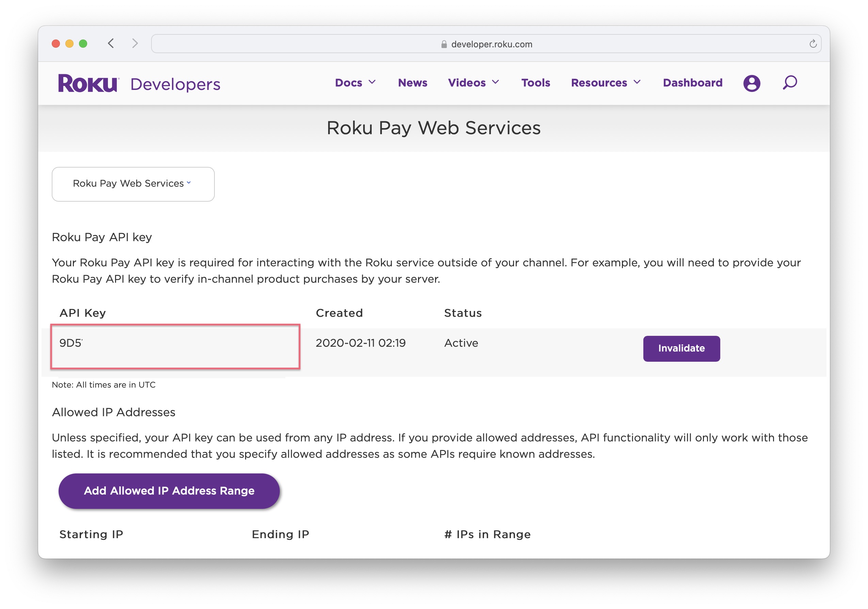Screen dimensions: 868x609
Task: Expand the Docs dropdown menu
Action: [x=355, y=82]
